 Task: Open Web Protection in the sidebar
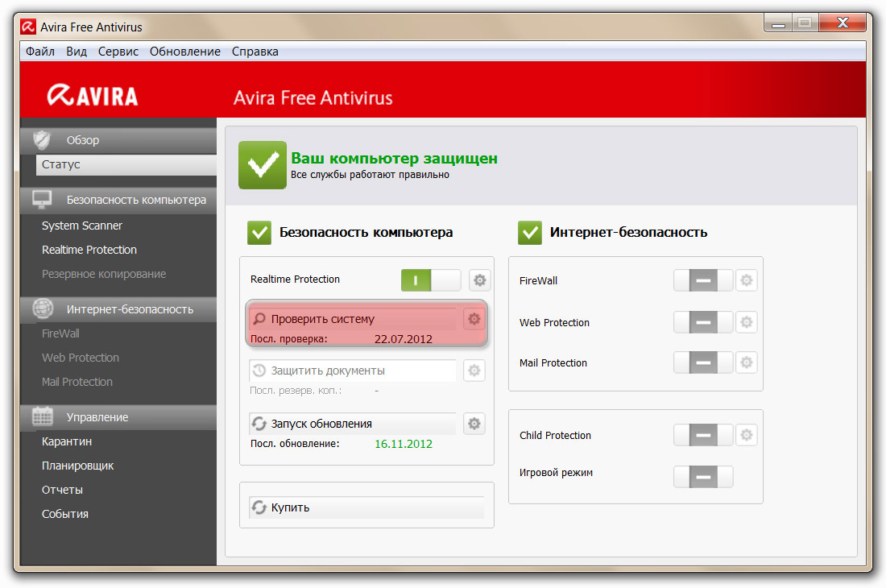[x=81, y=358]
